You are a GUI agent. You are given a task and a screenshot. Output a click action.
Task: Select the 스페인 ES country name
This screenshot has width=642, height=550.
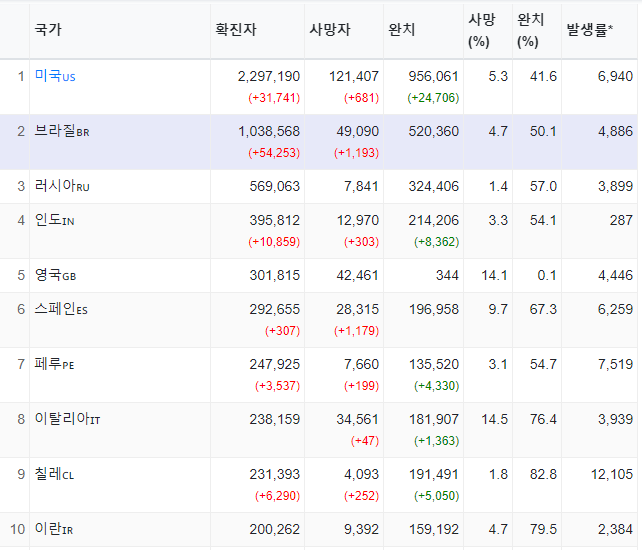point(61,309)
